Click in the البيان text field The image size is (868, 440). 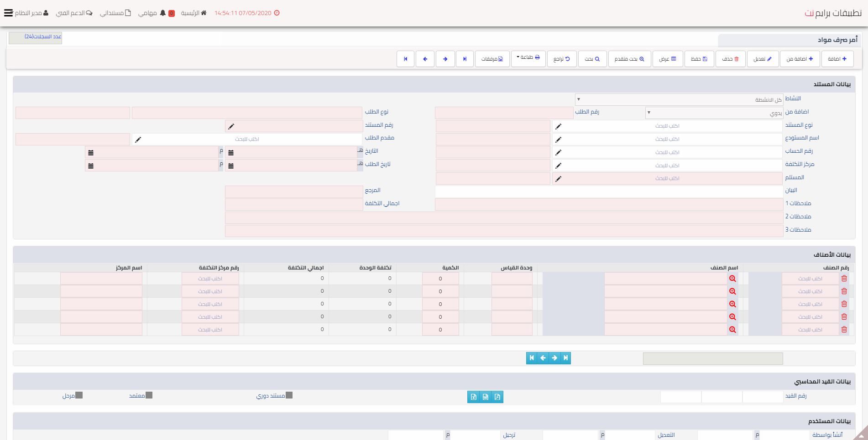609,192
